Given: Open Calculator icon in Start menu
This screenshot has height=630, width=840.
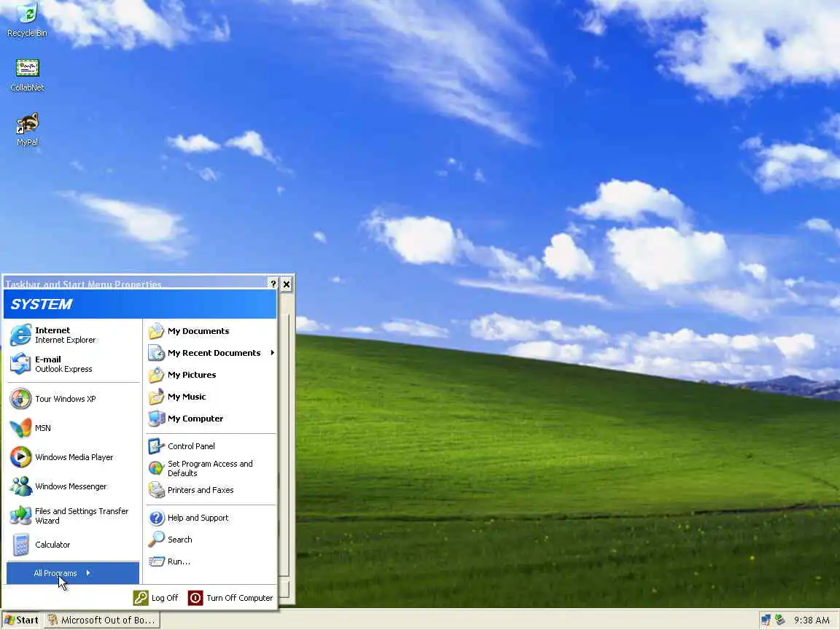Looking at the screenshot, I should pyautogui.click(x=20, y=544).
